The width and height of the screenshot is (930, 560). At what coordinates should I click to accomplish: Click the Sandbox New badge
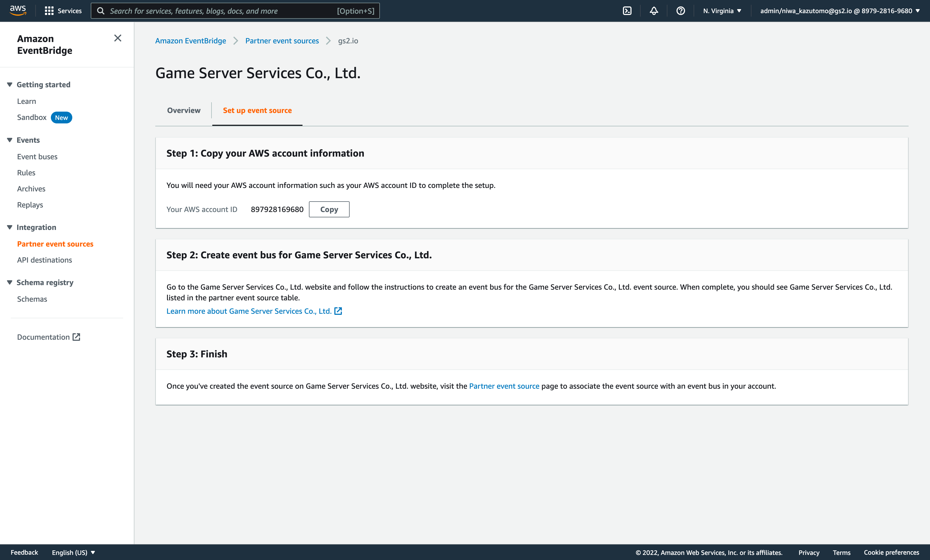(x=62, y=118)
